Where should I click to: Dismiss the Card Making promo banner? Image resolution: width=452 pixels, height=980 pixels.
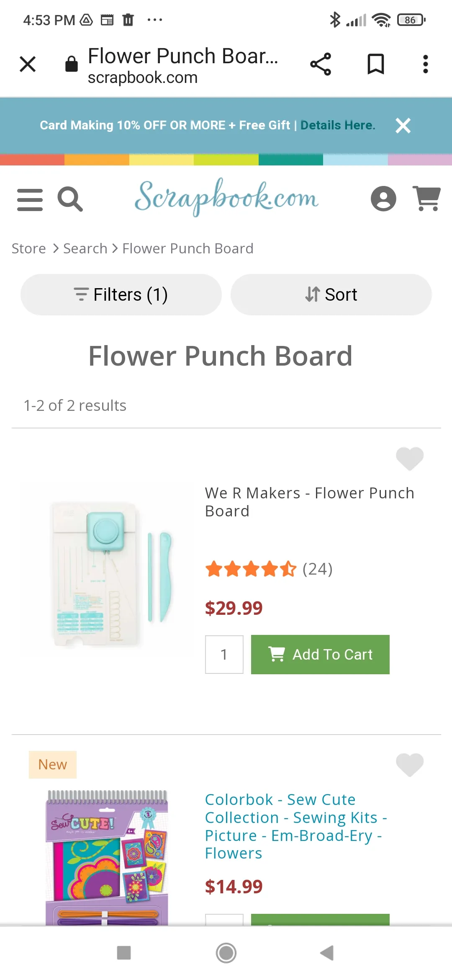click(x=403, y=125)
